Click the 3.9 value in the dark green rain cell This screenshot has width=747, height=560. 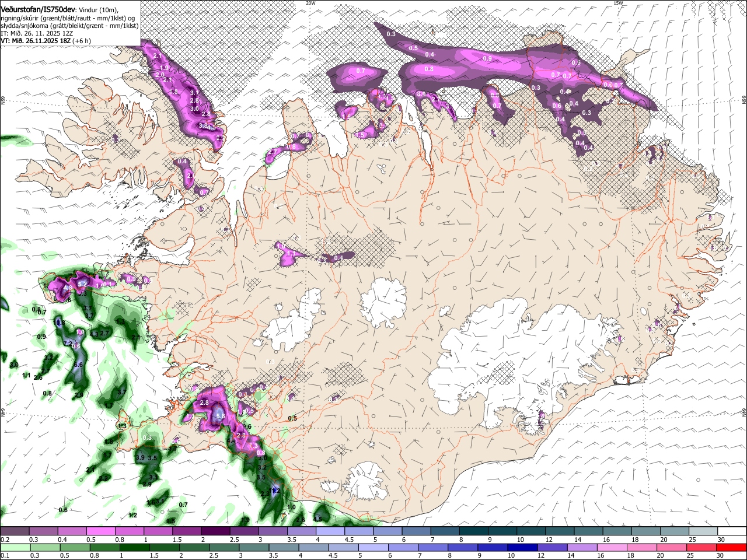[140, 458]
